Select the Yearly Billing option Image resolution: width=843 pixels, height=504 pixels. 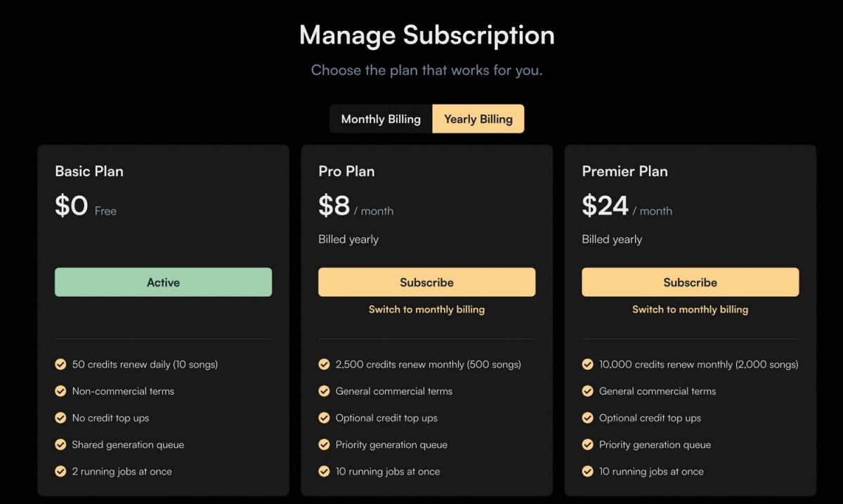(478, 119)
